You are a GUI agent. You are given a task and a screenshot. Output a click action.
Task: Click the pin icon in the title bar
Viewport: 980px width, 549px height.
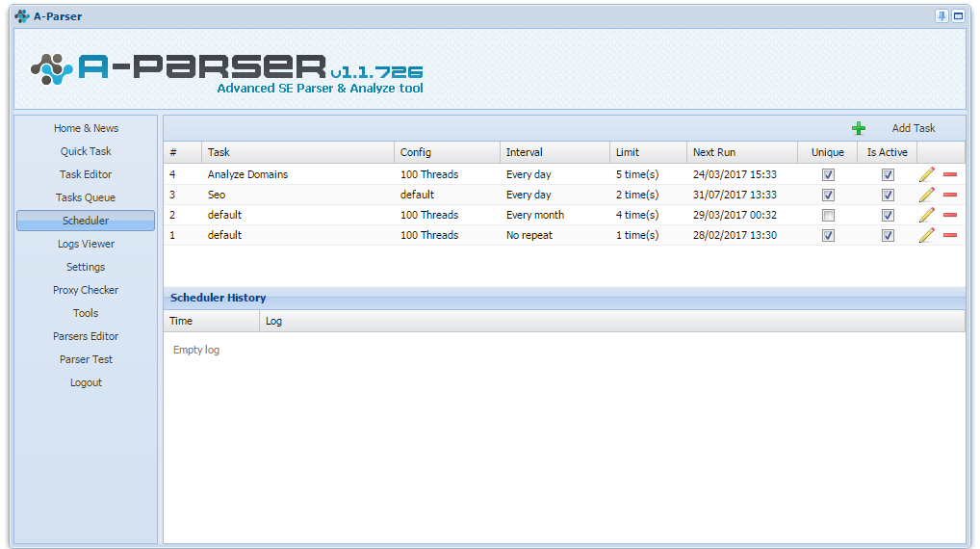pyautogui.click(x=941, y=16)
